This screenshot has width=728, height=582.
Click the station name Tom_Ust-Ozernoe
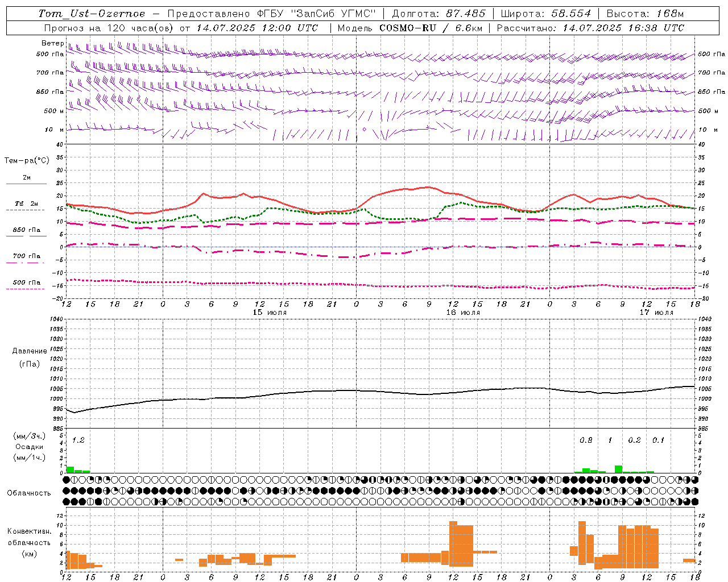tap(92, 14)
